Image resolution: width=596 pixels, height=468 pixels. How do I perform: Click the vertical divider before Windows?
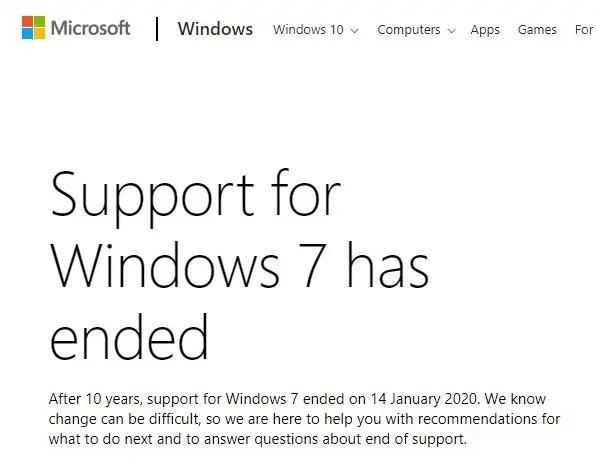point(157,29)
